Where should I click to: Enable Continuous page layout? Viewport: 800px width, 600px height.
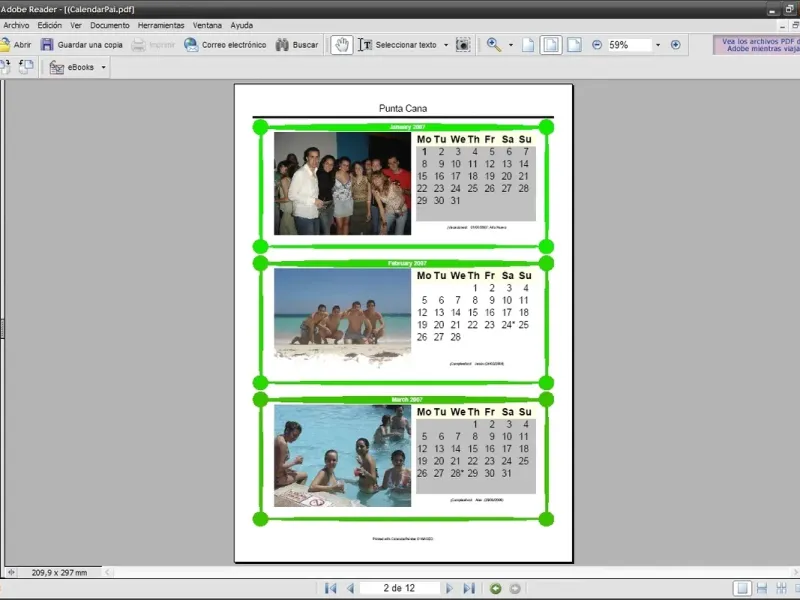tap(762, 588)
